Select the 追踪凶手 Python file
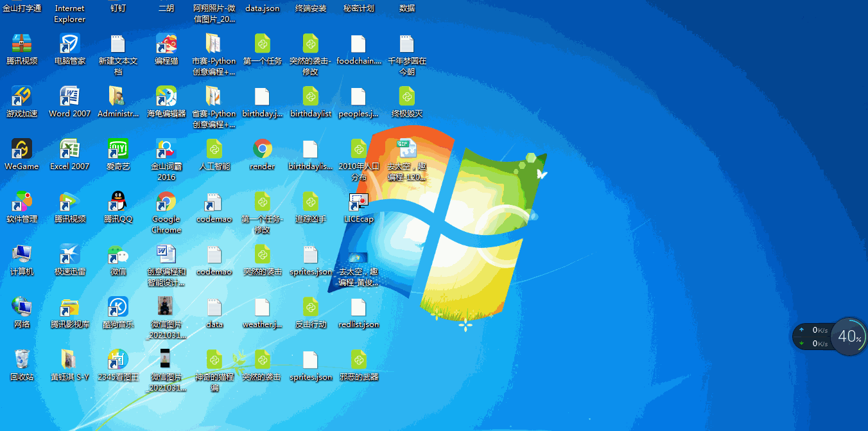The width and height of the screenshot is (868, 431). pos(311,202)
